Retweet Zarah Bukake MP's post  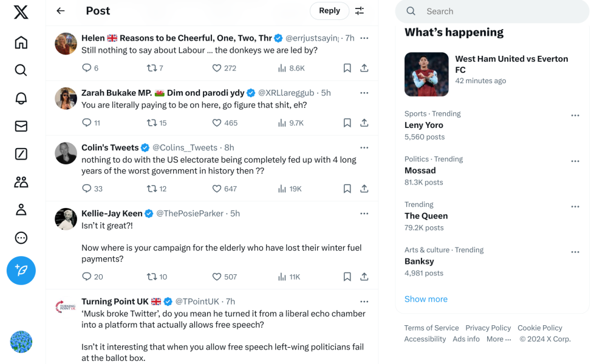[x=151, y=123]
